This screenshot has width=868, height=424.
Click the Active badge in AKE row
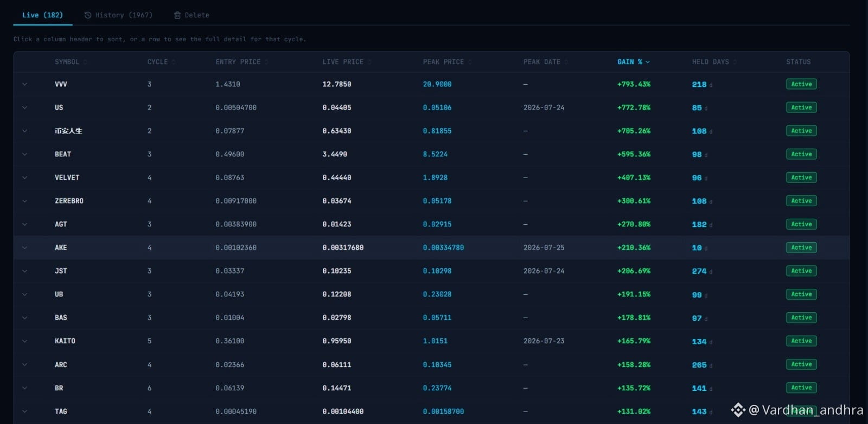[x=801, y=248]
